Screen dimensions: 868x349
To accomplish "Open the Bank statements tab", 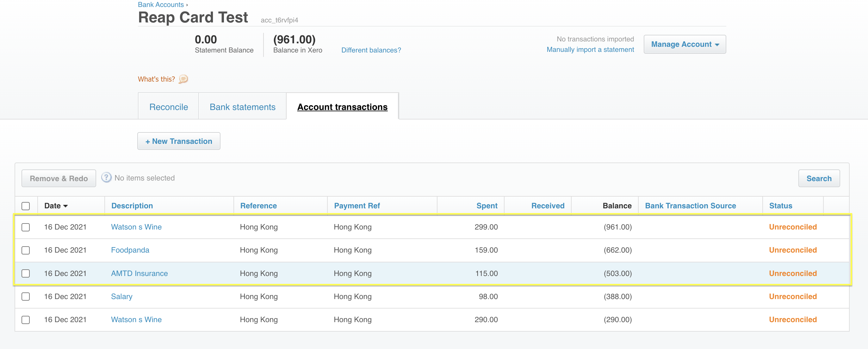I will point(242,107).
